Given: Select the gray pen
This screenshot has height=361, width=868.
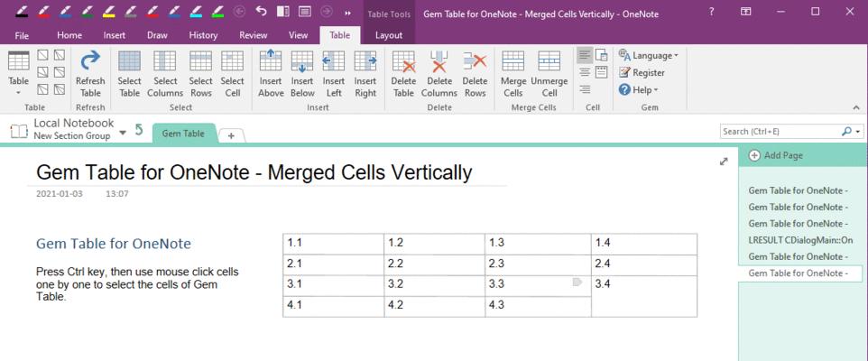Looking at the screenshot, I should 131,12.
